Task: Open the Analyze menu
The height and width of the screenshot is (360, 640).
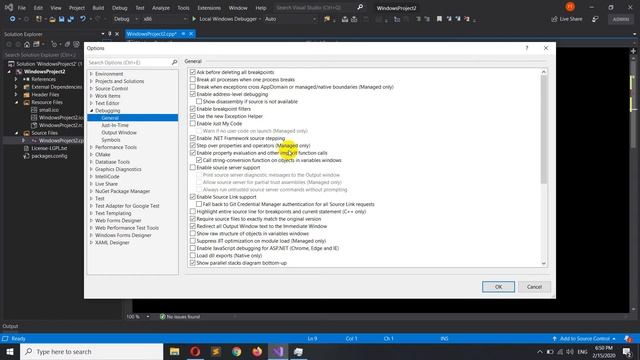Action: tap(161, 8)
